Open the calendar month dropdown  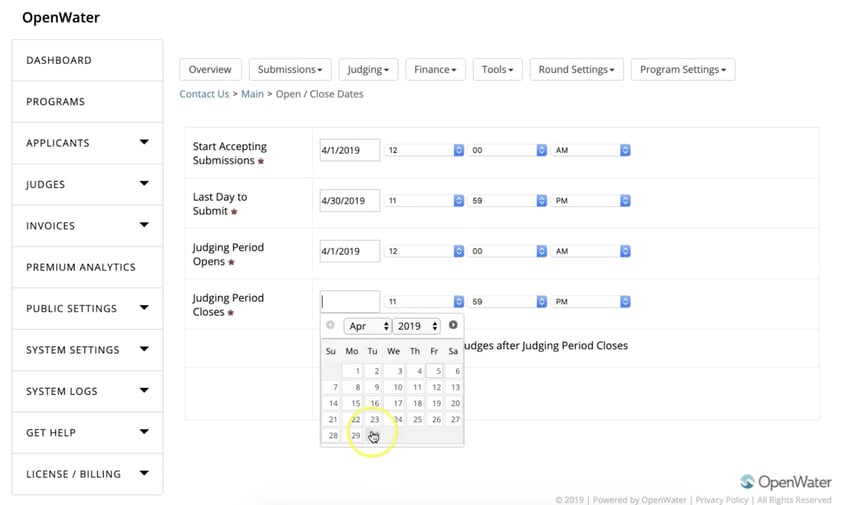[x=367, y=326]
